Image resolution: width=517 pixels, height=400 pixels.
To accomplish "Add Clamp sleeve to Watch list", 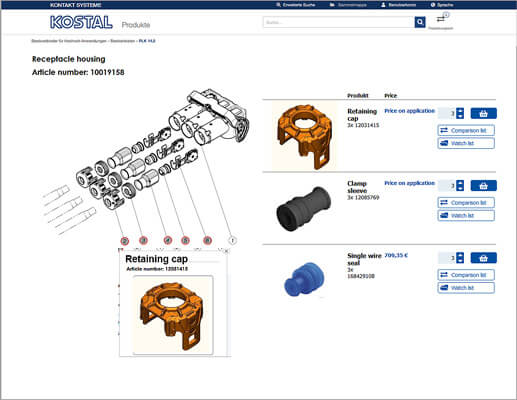I will pos(466,216).
